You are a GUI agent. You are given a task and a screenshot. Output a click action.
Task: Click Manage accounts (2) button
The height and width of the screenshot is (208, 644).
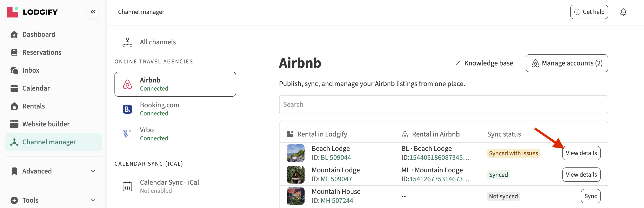[567, 63]
